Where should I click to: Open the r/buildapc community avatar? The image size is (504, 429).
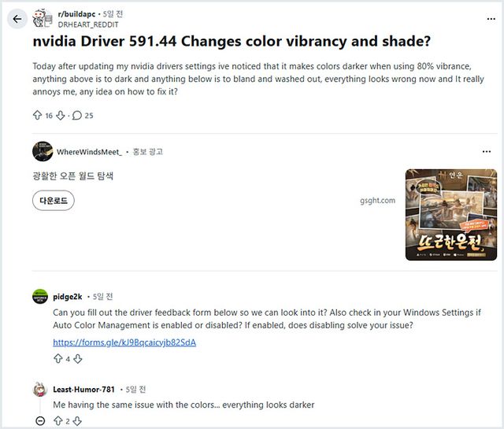click(x=42, y=19)
